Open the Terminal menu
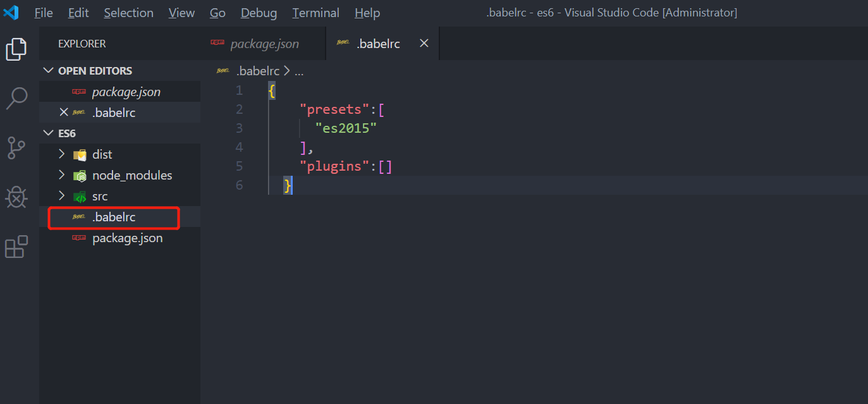868x404 pixels. pyautogui.click(x=315, y=13)
